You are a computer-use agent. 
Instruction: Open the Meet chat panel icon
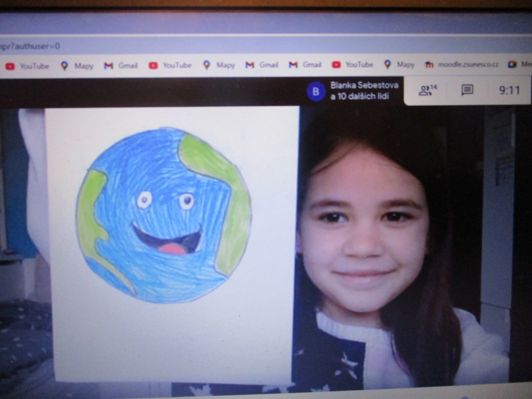coord(467,90)
